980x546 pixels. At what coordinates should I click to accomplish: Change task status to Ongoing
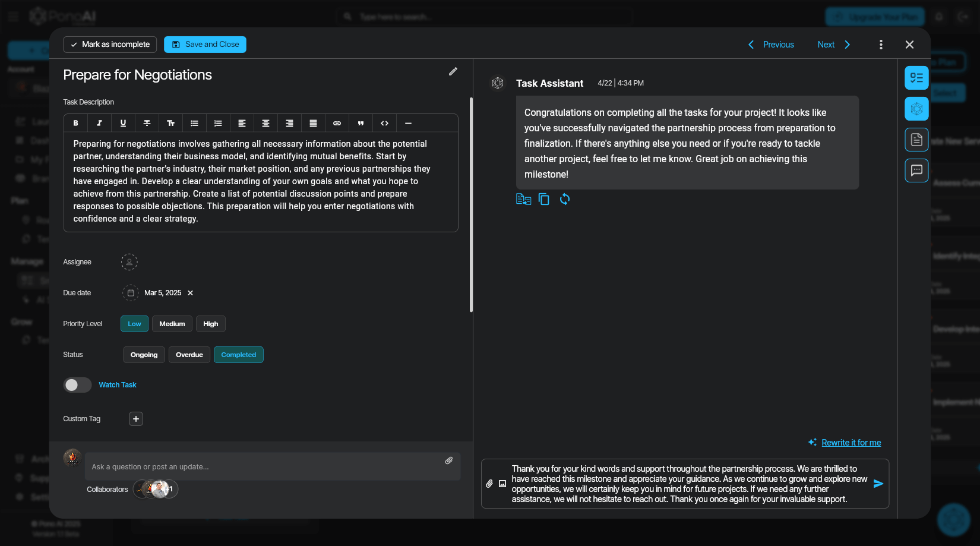(144, 355)
